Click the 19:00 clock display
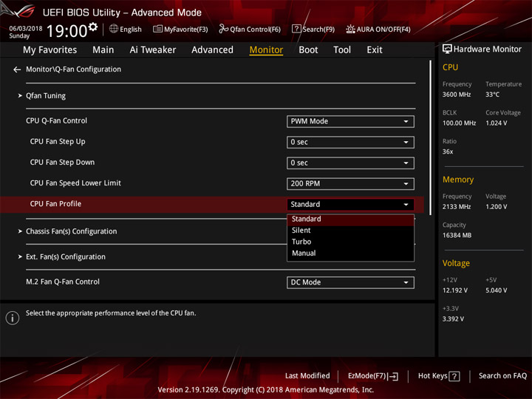Screen dimensions: 532x399 coord(66,31)
